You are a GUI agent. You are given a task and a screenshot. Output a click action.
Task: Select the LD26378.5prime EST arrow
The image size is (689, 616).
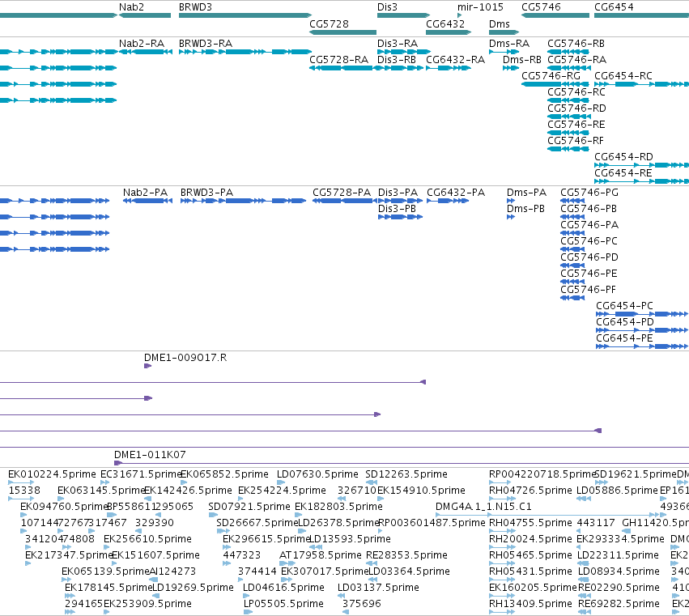point(302,531)
